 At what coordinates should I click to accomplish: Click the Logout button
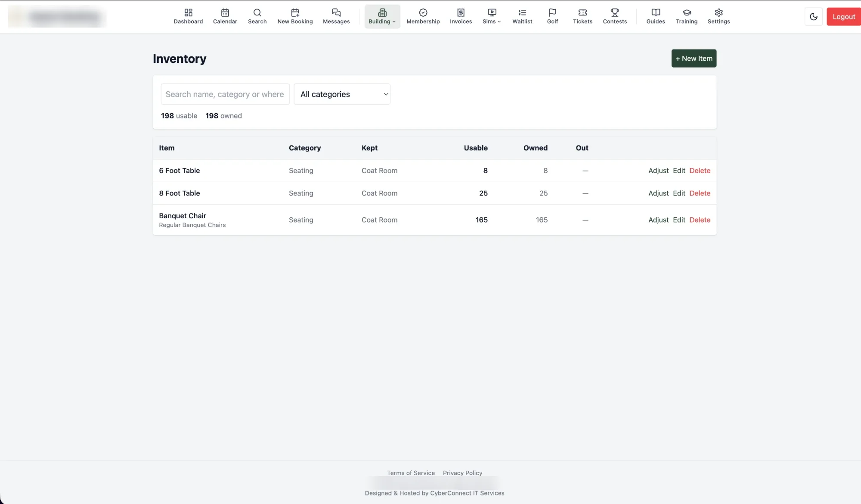coord(843,16)
